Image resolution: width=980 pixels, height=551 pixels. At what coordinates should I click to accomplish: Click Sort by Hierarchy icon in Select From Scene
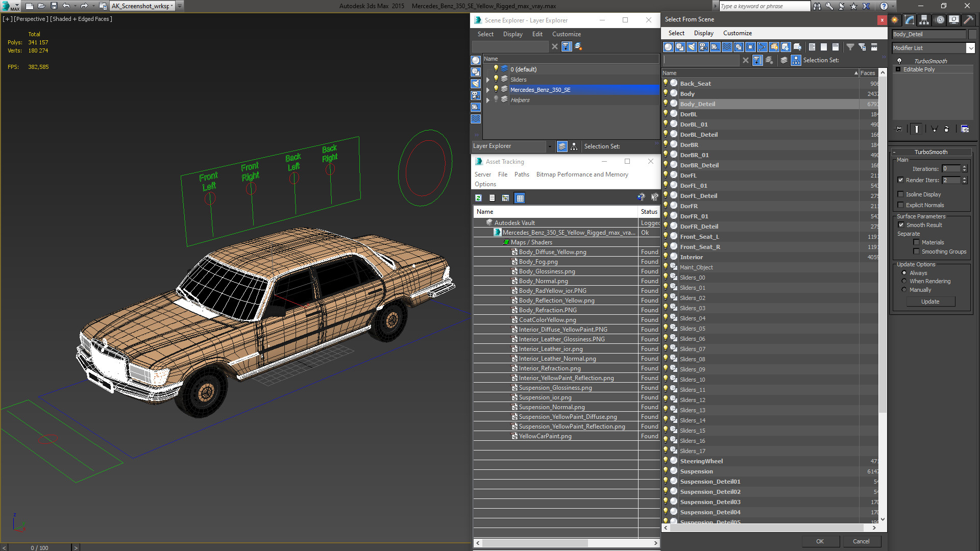click(796, 60)
